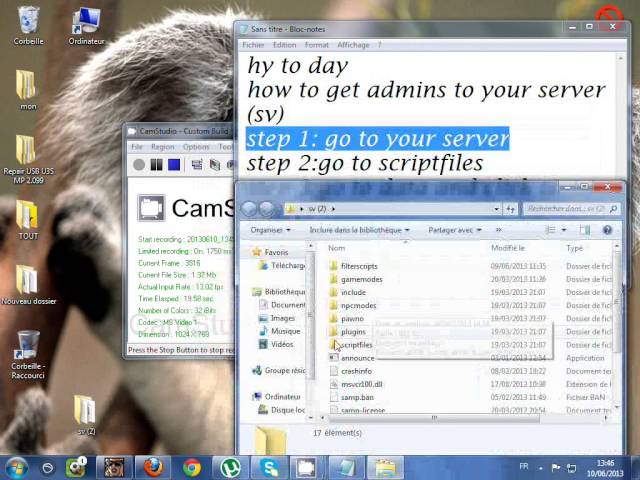The width and height of the screenshot is (640, 480).
Task: Show hidden system tray icons arrow
Action: pos(540,468)
